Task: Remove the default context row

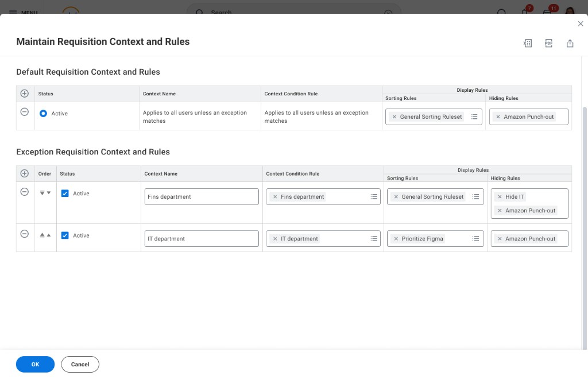Action: 24,112
